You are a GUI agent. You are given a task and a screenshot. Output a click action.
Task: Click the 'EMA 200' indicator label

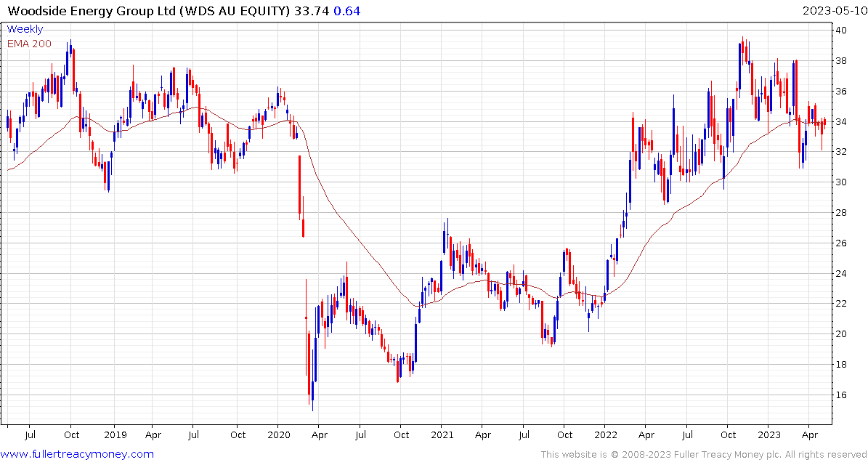point(29,44)
